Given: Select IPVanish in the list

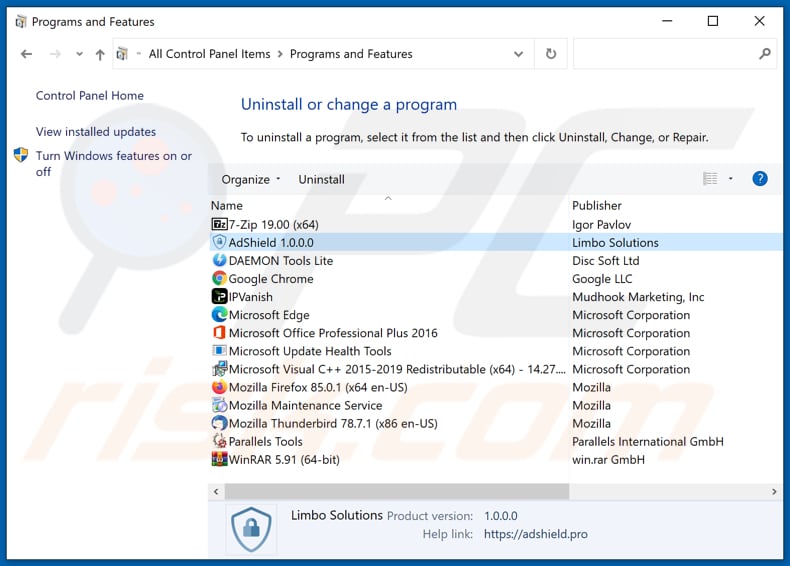Looking at the screenshot, I should click(x=496, y=297).
